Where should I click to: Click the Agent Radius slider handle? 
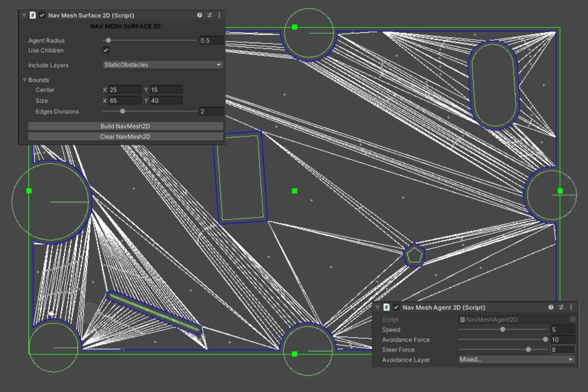(108, 41)
